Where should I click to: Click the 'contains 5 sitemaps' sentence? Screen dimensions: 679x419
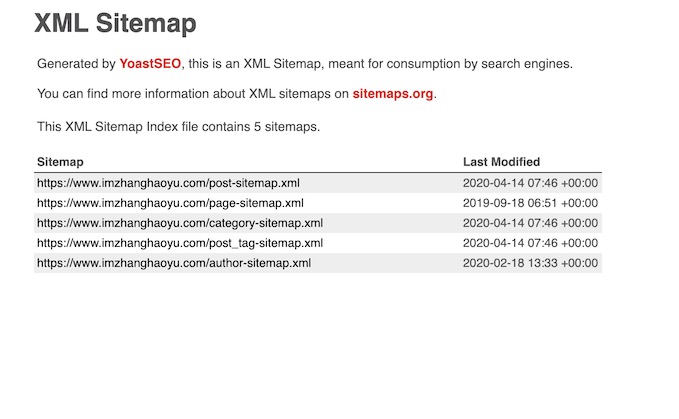[x=178, y=127]
